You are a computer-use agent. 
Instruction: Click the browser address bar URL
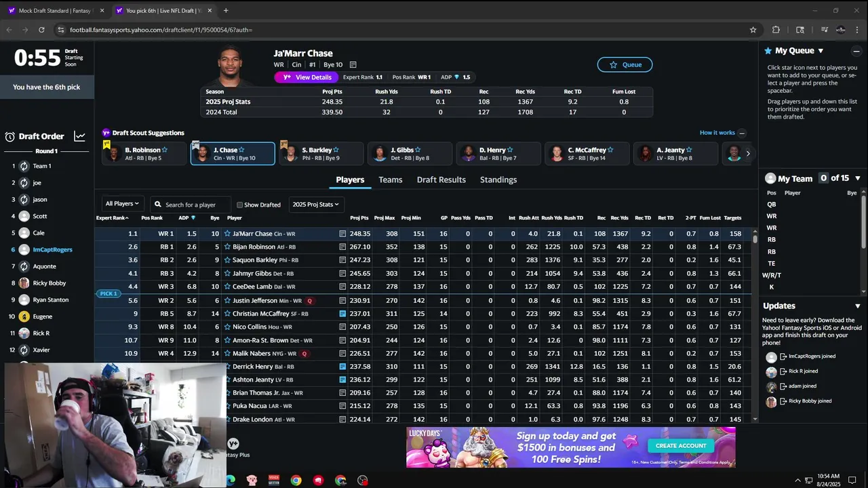tap(161, 30)
